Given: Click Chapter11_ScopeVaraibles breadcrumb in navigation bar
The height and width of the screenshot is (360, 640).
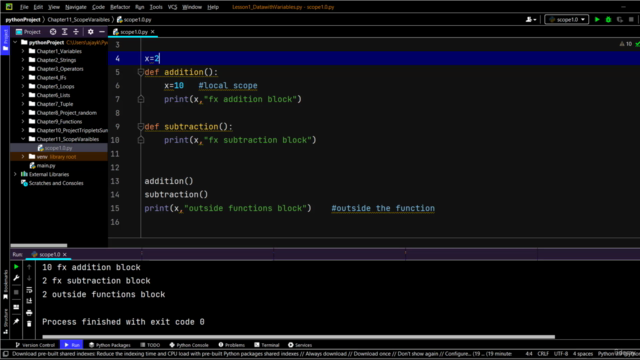Looking at the screenshot, I should 78,19.
